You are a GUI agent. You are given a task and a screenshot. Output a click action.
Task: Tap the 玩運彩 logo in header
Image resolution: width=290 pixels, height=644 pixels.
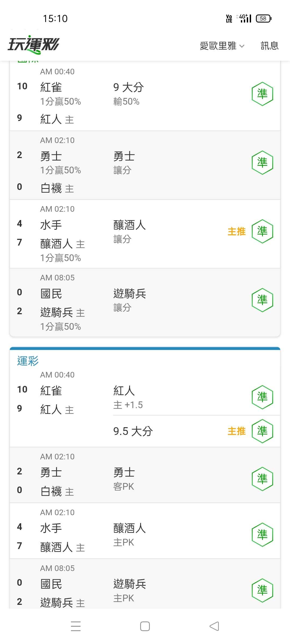coord(34,45)
